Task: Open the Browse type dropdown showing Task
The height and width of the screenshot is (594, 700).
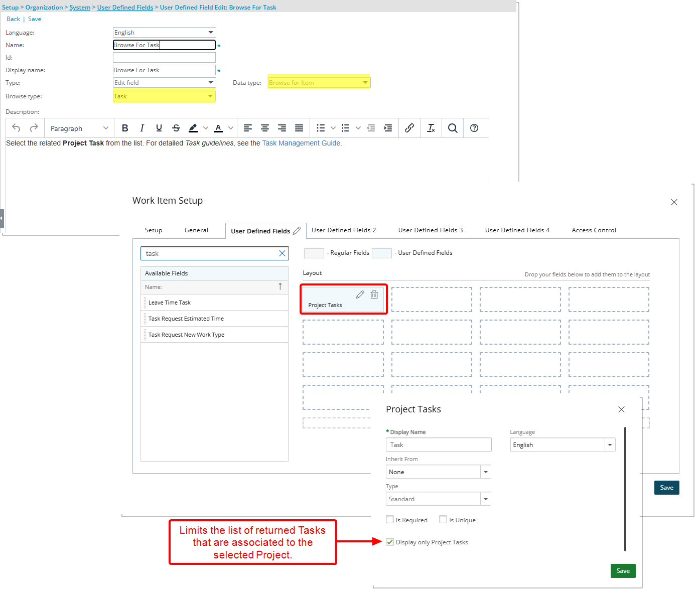Action: [210, 95]
